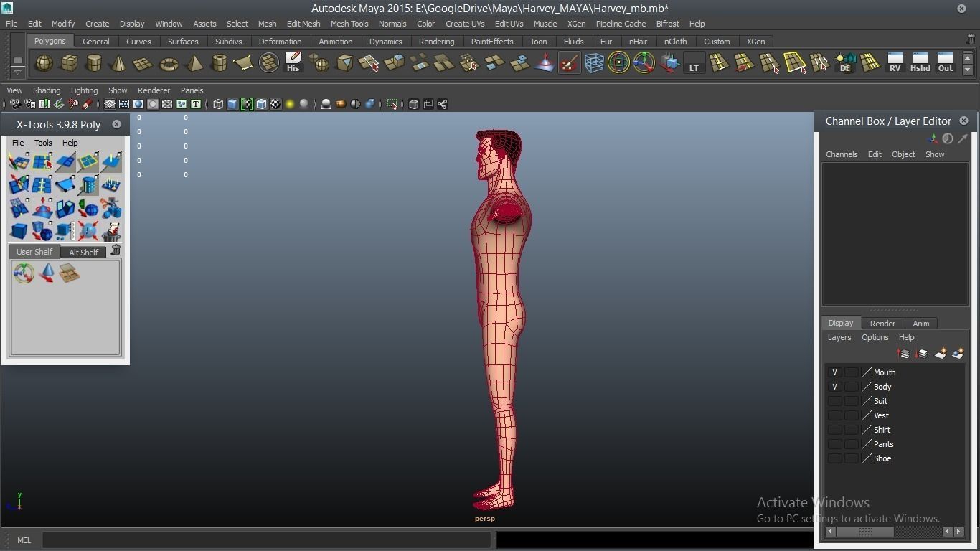Image resolution: width=980 pixels, height=551 pixels.
Task: Open the Lighting panel menu
Action: [84, 90]
